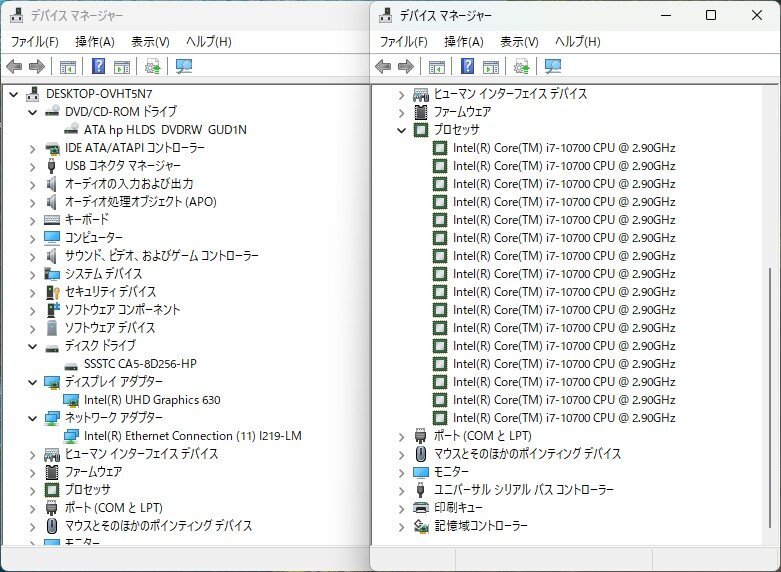Expand ポート (COM と LPT) in right window

tap(401, 437)
